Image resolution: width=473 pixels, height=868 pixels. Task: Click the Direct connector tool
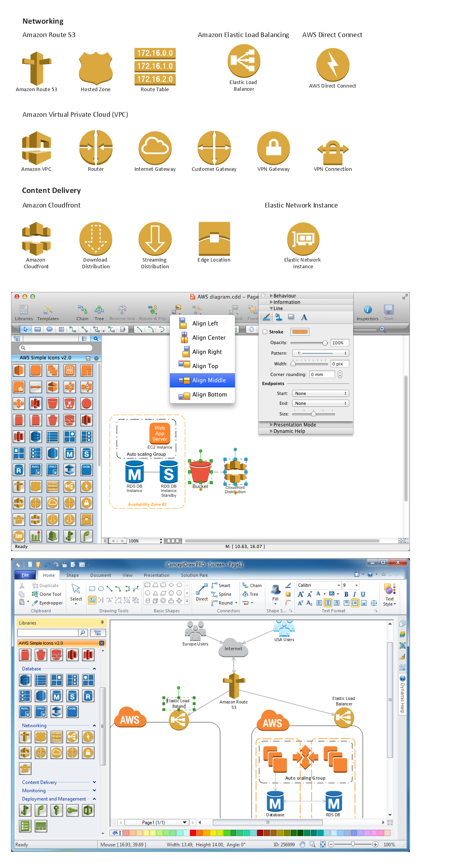(202, 593)
